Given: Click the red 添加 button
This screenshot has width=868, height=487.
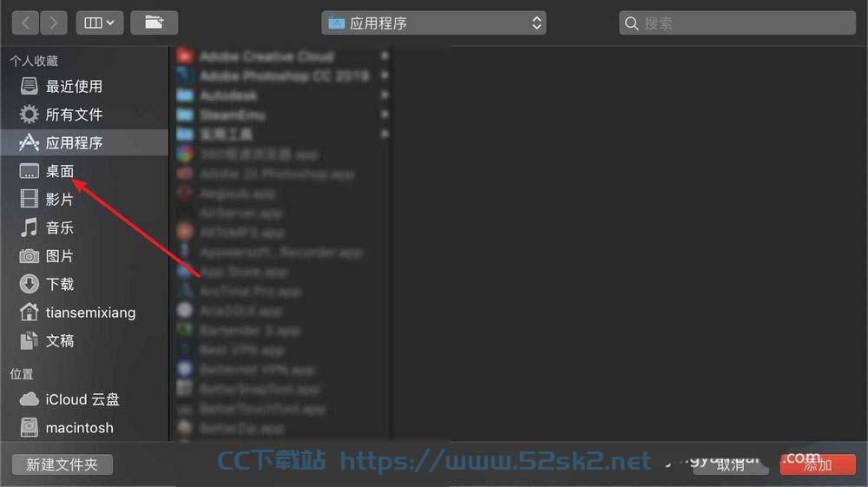Looking at the screenshot, I should point(818,465).
